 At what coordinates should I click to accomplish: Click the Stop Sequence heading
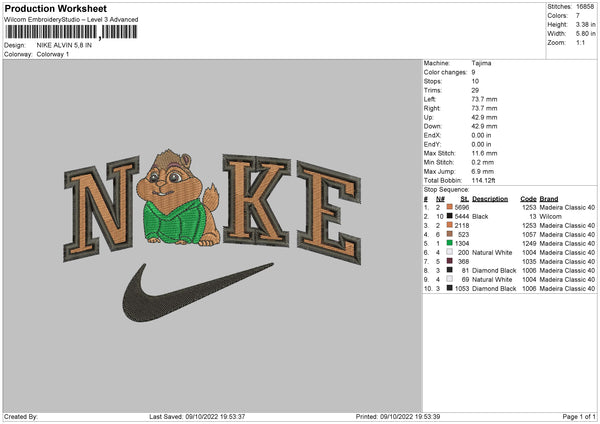click(446, 189)
